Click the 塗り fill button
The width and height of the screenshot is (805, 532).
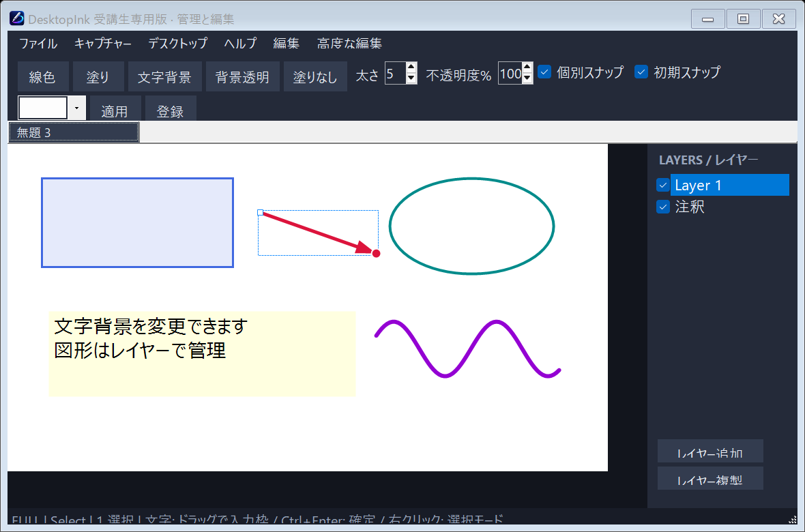(x=98, y=76)
